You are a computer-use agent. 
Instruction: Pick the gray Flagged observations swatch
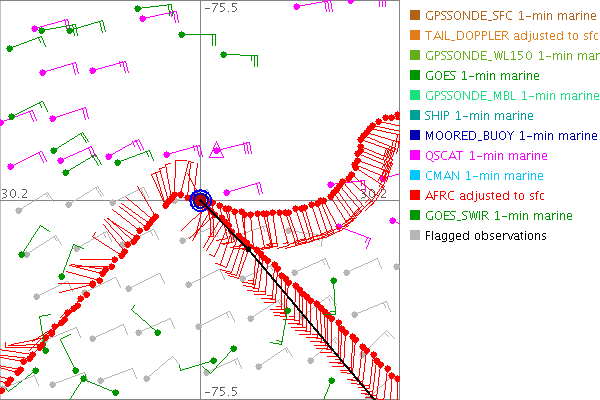[414, 236]
